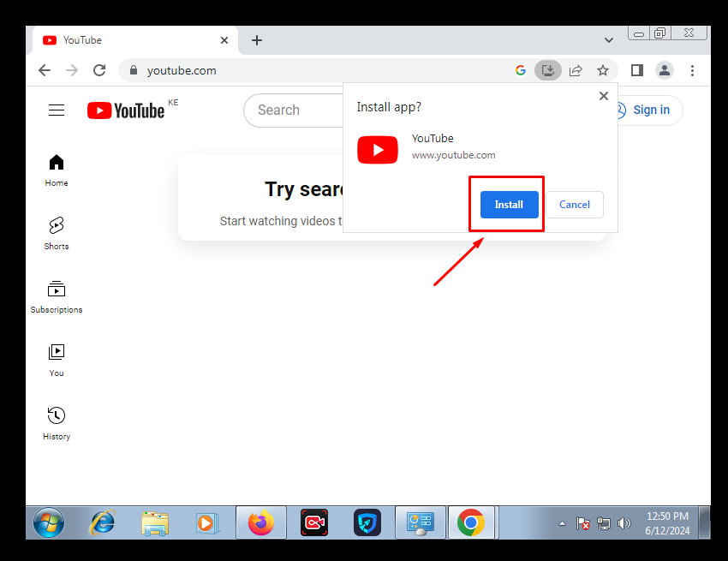This screenshot has width=728, height=561.
Task: Open Shorts in the YouTube sidebar
Action: click(57, 234)
